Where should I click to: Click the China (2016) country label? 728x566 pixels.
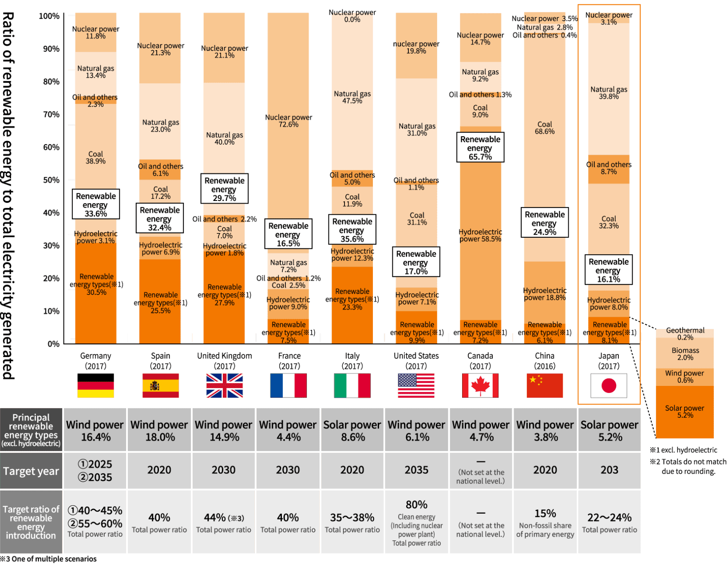545,361
